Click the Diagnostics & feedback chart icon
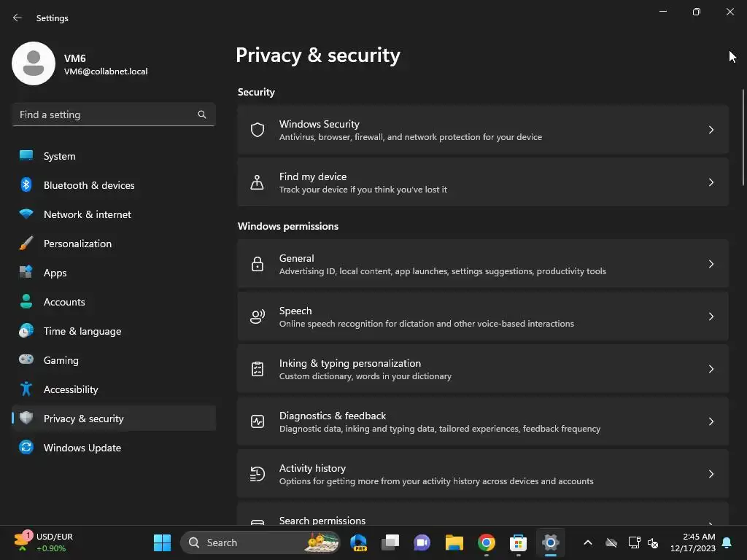Screen dimensions: 747x560 [258, 421]
